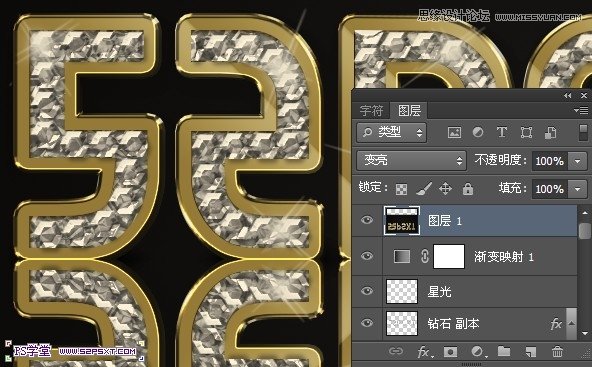The width and height of the screenshot is (592, 367).
Task: Hide the 渐变映射 1 layer
Action: tap(367, 256)
